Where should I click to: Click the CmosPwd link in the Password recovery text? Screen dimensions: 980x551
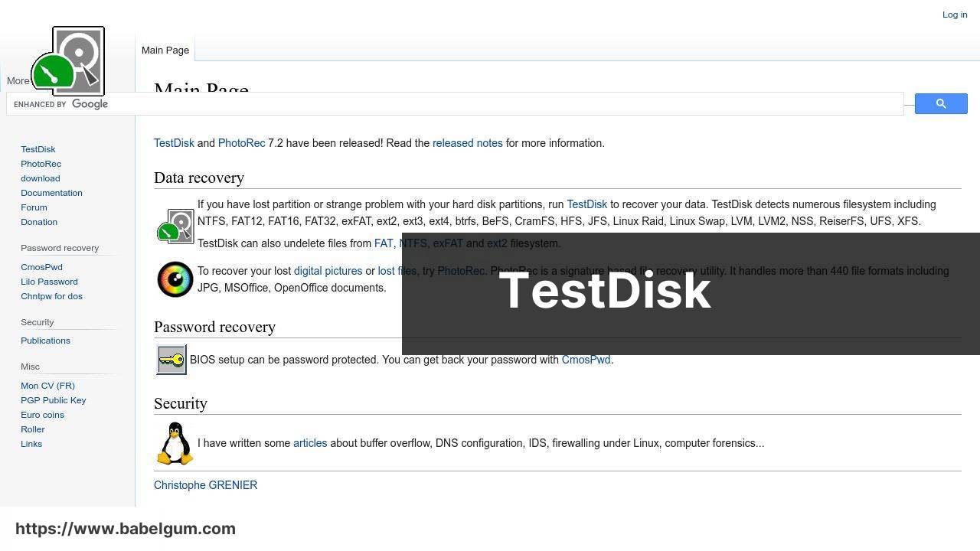click(586, 360)
